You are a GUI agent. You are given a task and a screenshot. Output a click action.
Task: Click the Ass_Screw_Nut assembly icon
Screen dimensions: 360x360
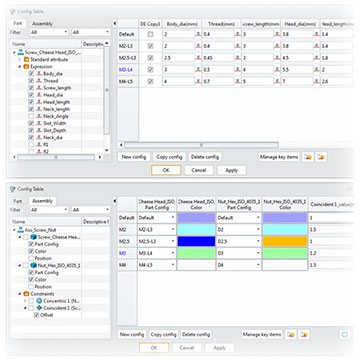20,230
